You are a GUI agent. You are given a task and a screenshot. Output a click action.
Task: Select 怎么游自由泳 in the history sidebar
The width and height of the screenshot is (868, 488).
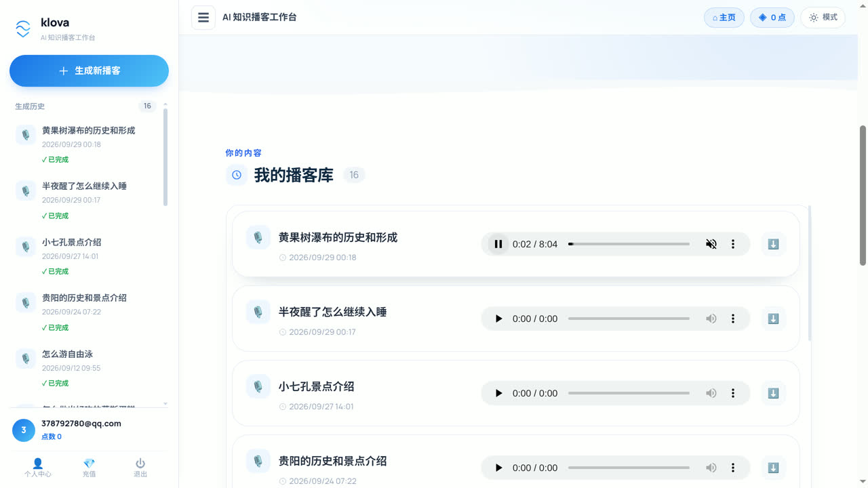[x=86, y=368]
